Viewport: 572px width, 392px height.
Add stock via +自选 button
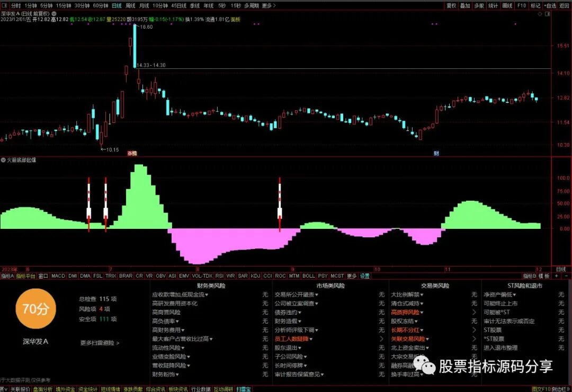click(x=550, y=6)
